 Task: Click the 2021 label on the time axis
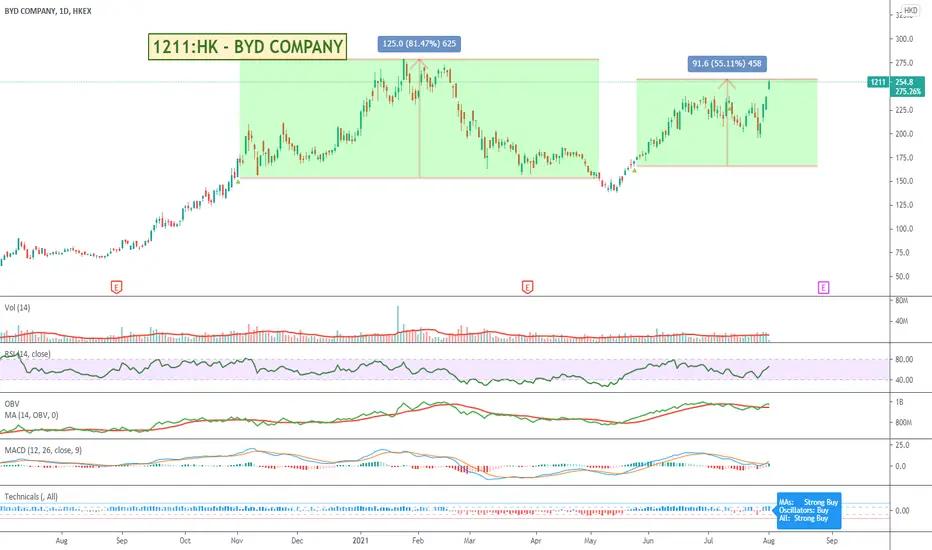point(360,540)
